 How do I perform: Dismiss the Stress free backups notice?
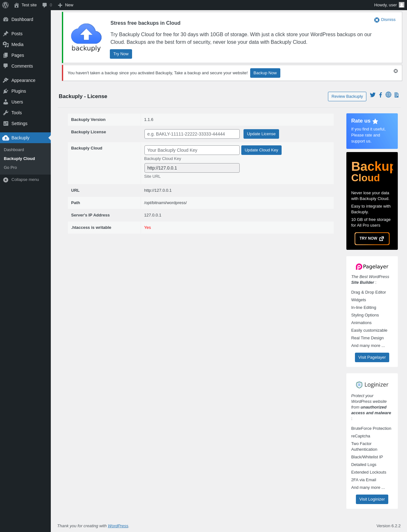(x=385, y=20)
